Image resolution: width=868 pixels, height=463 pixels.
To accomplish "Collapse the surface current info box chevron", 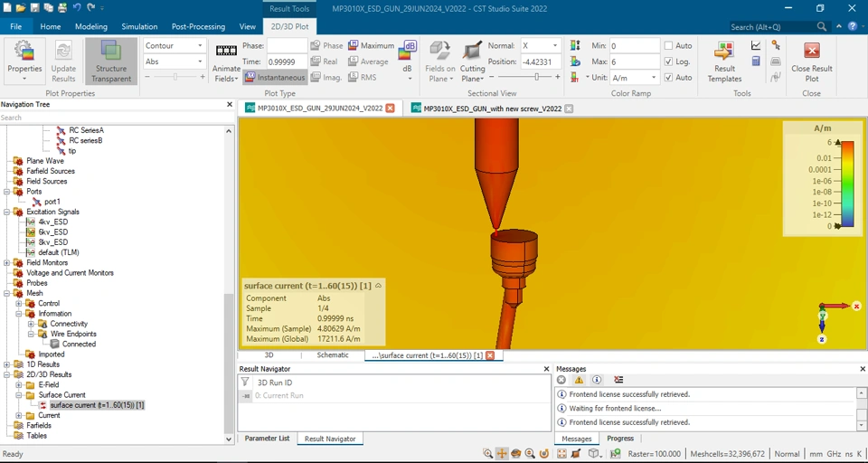I will point(379,286).
